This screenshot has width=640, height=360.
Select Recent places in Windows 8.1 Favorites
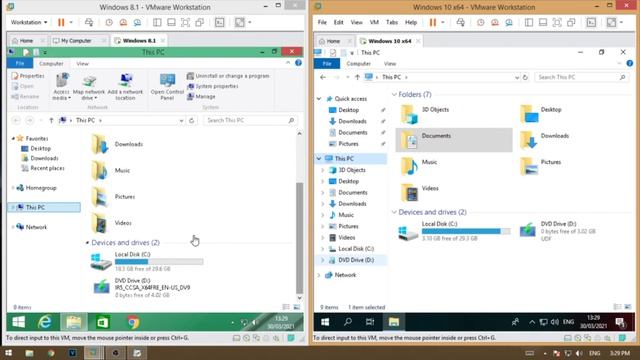pyautogui.click(x=43, y=168)
